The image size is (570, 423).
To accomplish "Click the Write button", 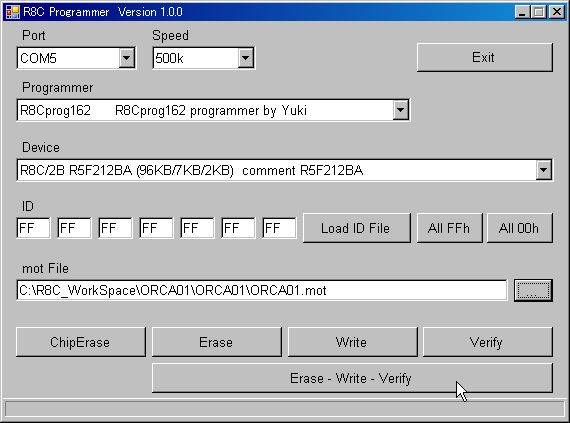I will (x=353, y=342).
